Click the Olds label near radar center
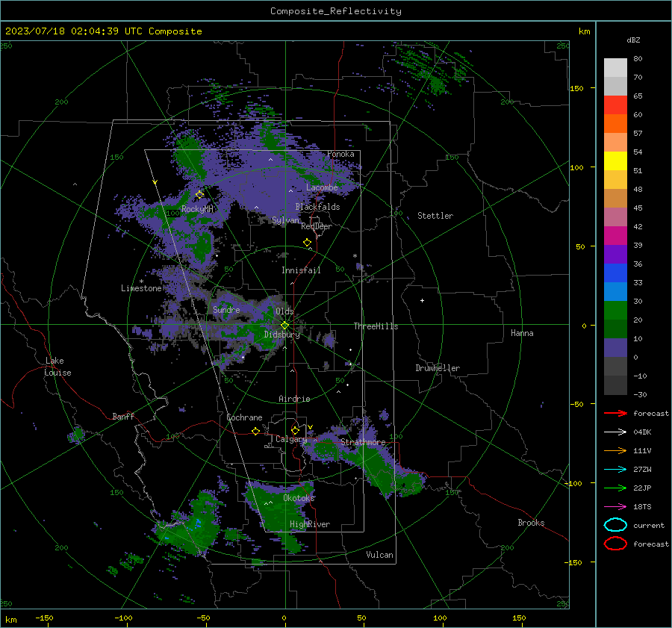 tap(284, 311)
